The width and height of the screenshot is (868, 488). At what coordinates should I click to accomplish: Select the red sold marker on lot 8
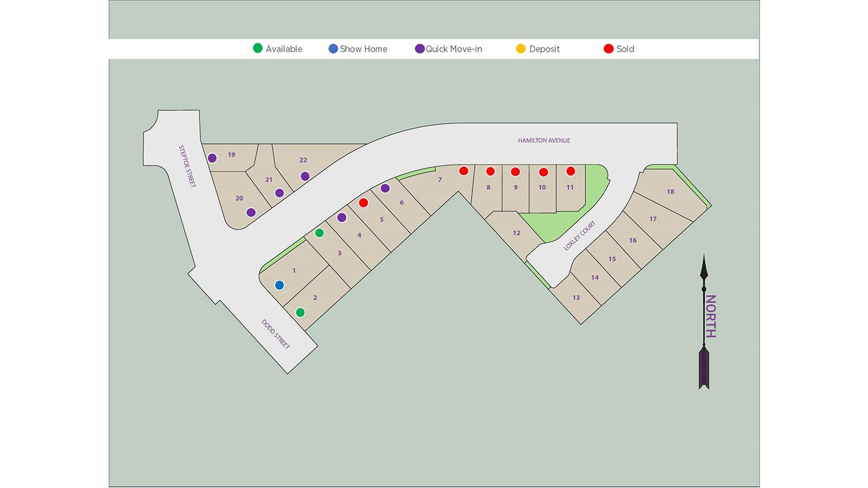click(x=490, y=171)
